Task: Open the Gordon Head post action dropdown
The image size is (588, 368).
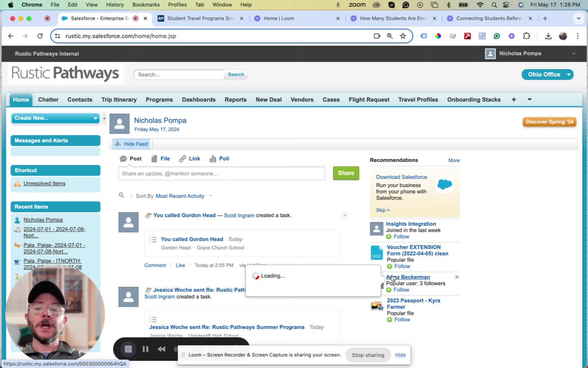Action: point(345,216)
